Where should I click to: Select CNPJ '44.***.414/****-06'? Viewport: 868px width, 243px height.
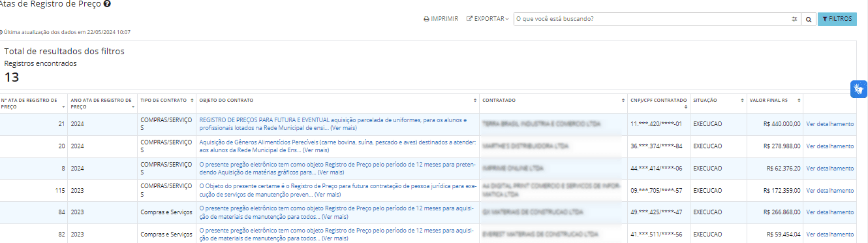point(656,168)
